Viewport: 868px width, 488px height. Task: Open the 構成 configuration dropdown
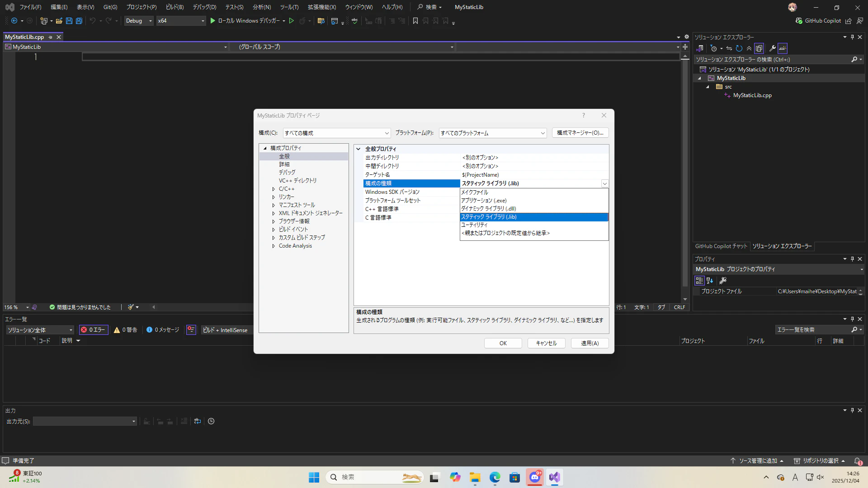pyautogui.click(x=336, y=133)
